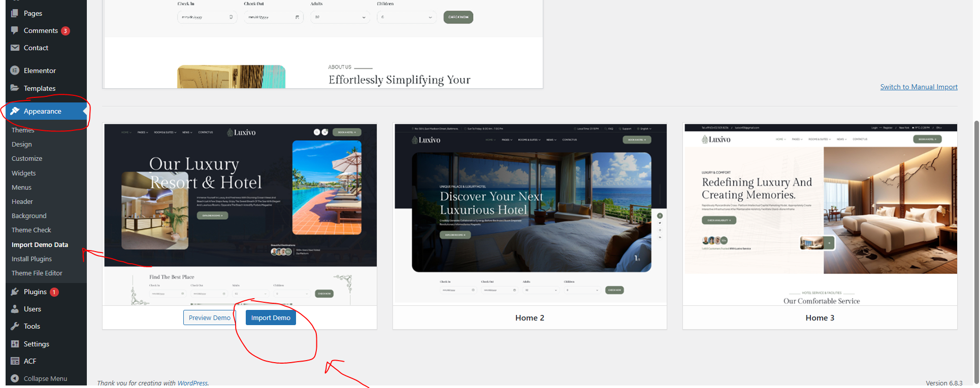The width and height of the screenshot is (980, 388).
Task: Click the Plugins plug icon
Action: (15, 292)
